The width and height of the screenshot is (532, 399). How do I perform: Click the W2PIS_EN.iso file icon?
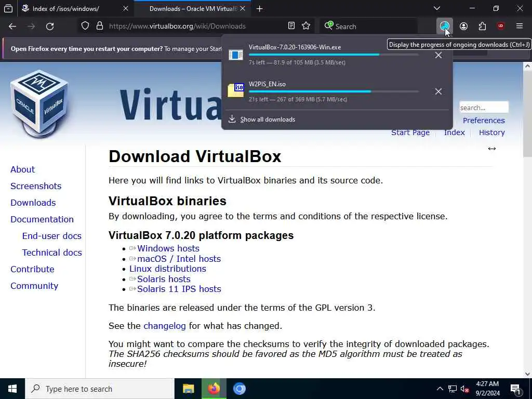click(236, 90)
